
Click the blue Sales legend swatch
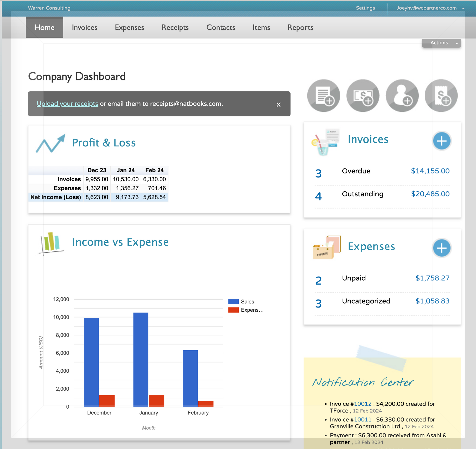pos(233,302)
